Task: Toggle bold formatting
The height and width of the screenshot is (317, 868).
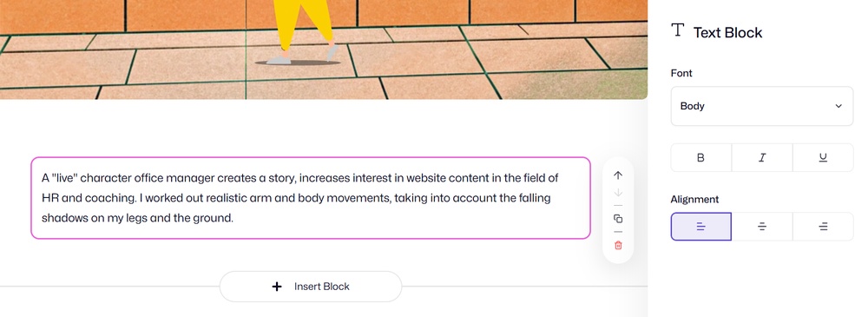Action: click(x=700, y=158)
